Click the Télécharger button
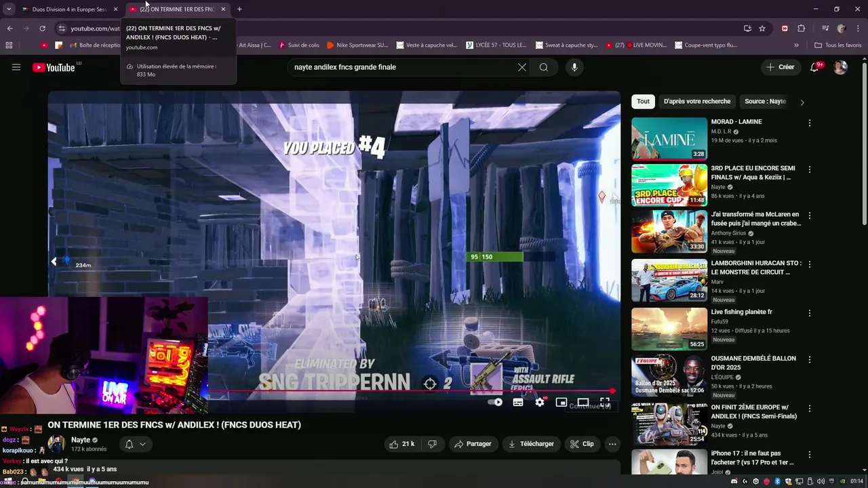Screen dimensions: 868x488 [531, 444]
